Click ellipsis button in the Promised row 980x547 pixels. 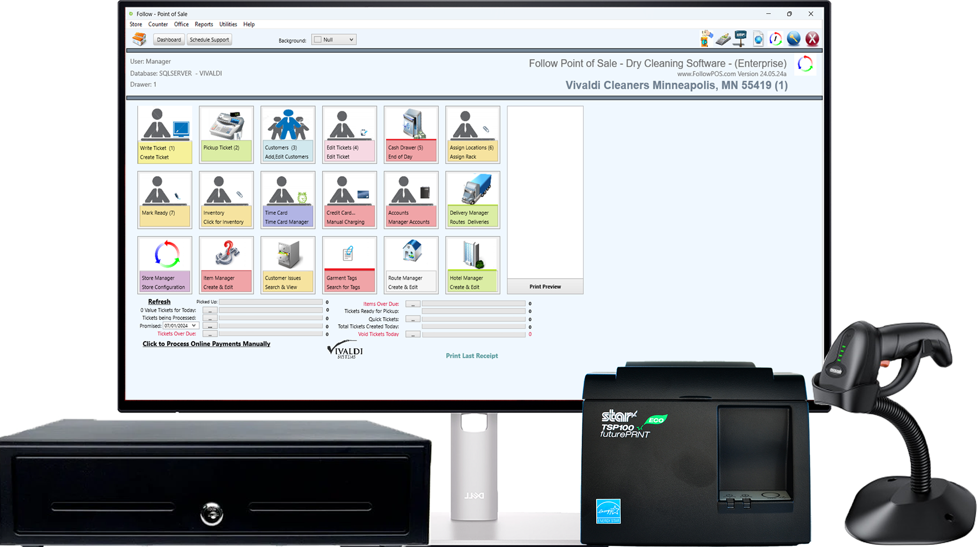click(x=210, y=326)
